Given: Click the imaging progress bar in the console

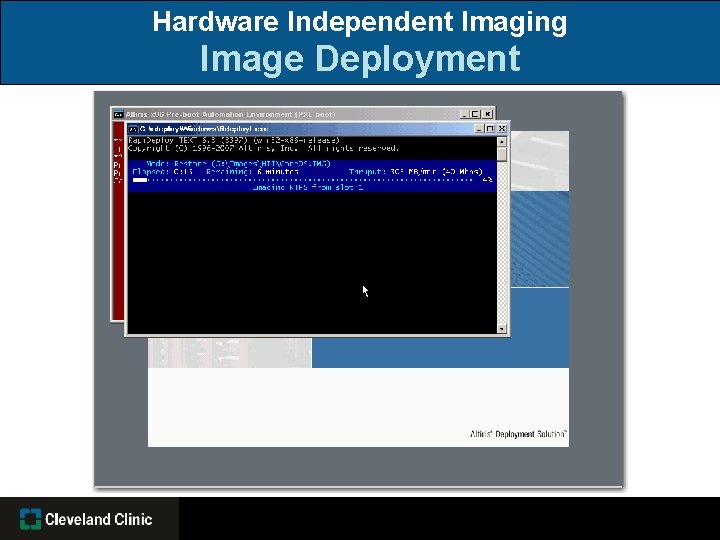Looking at the screenshot, I should [303, 180].
